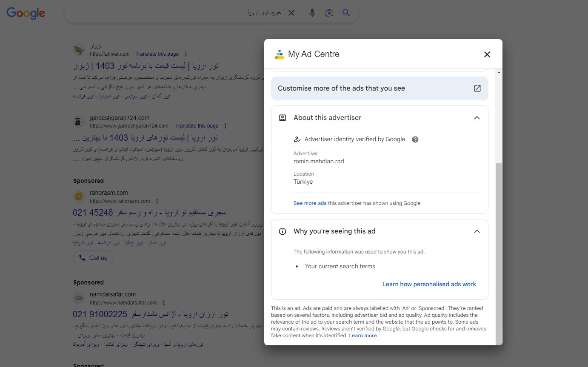Screen dimensions: 588x367
Task: Click the About this advertiser person icon
Action: pos(283,118)
